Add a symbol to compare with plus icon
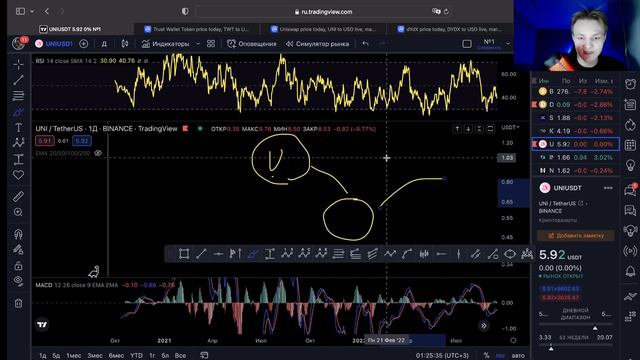640x360 pixels. pyautogui.click(x=83, y=44)
